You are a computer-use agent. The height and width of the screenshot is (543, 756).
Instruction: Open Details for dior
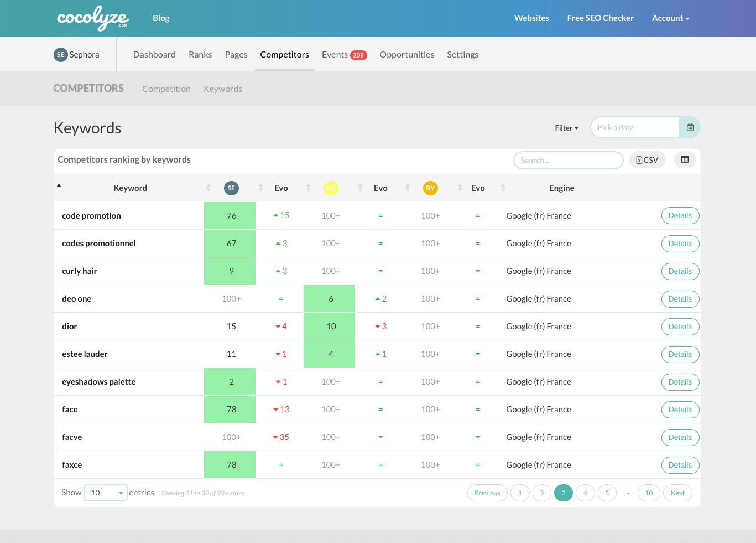pos(680,327)
